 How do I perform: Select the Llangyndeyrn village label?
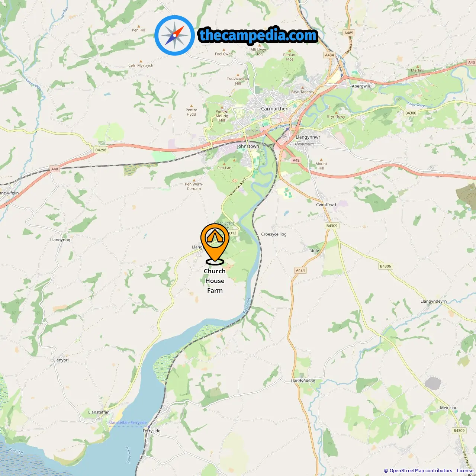coord(434,302)
